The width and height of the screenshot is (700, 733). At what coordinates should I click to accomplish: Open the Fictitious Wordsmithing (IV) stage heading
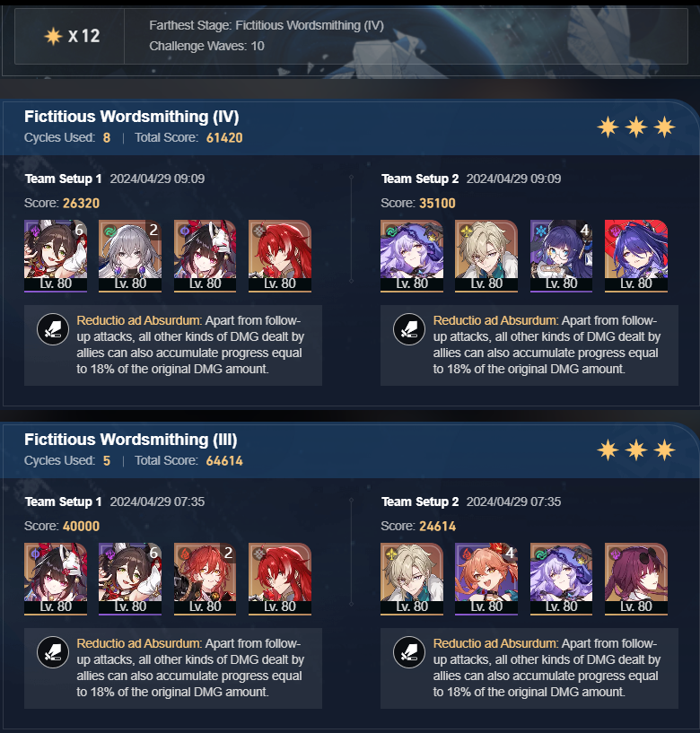click(x=131, y=117)
